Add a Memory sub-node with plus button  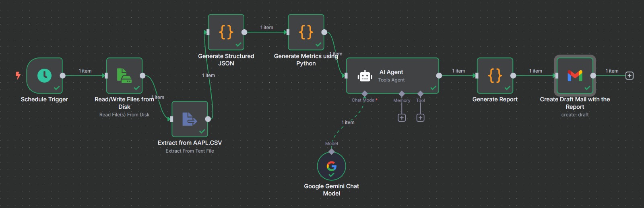[402, 118]
